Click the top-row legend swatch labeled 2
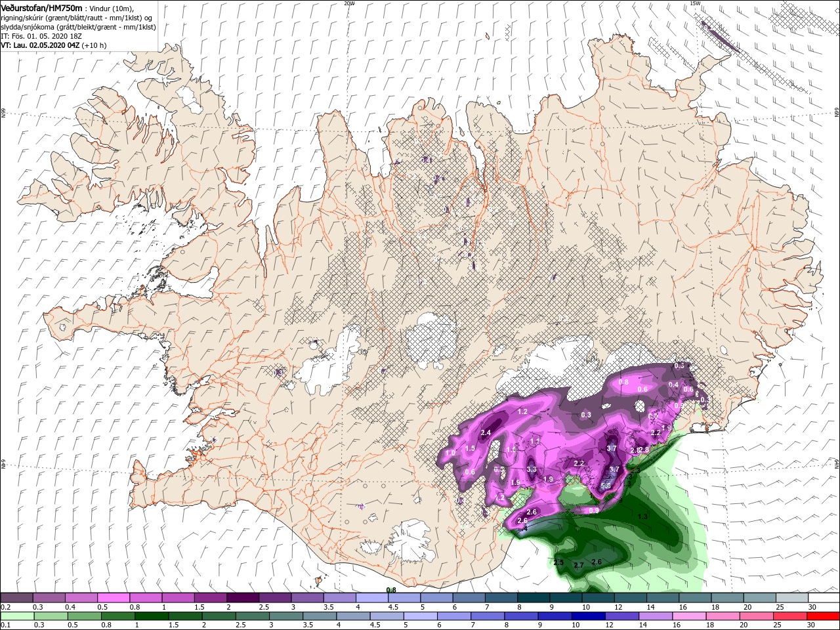The image size is (840, 630). 242,598
